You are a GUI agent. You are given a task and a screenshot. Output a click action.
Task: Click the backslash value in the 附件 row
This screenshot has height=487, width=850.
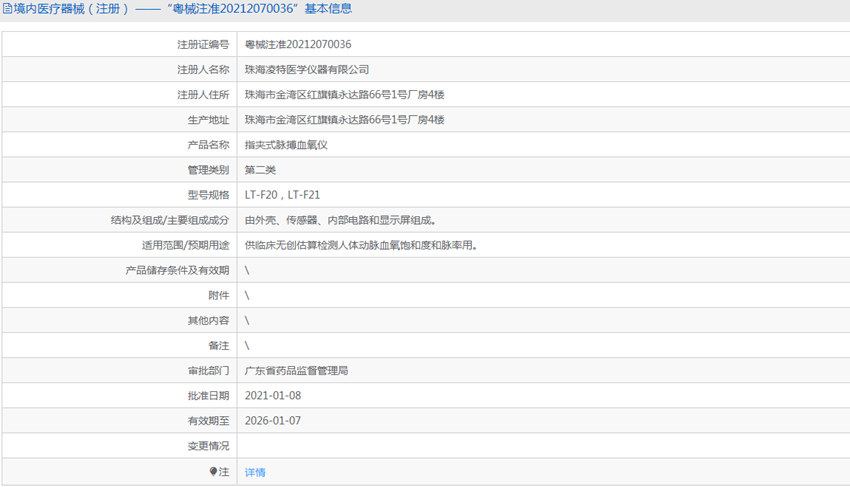247,295
